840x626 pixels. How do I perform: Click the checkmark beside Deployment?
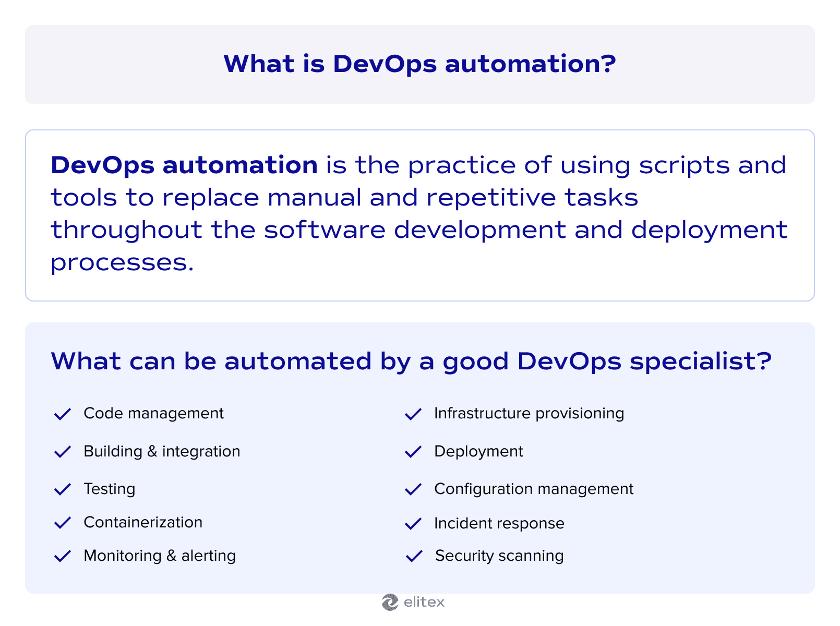(413, 452)
